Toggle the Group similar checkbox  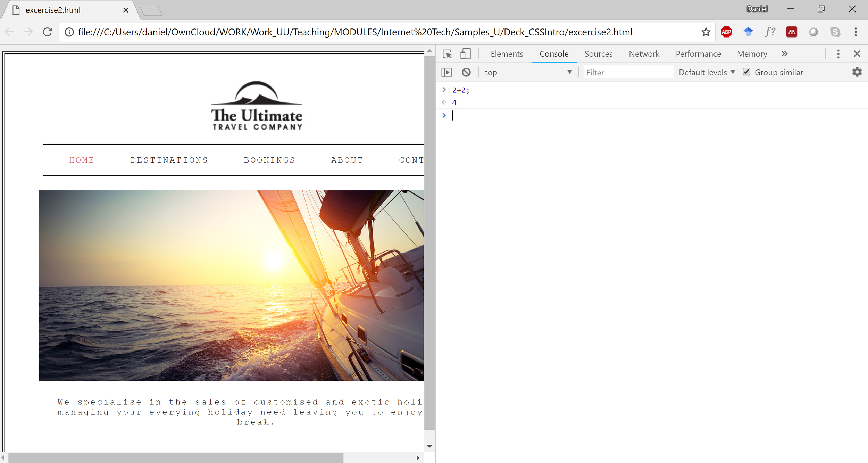[x=746, y=72]
